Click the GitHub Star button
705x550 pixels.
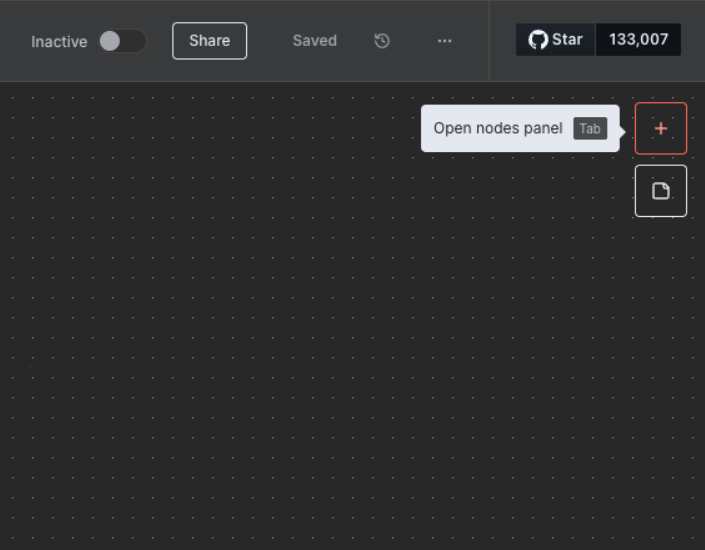(555, 40)
